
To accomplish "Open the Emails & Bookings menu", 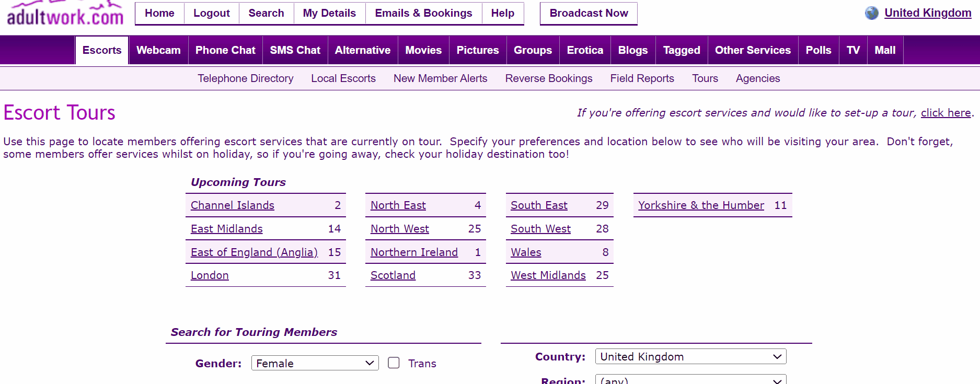I will (423, 13).
